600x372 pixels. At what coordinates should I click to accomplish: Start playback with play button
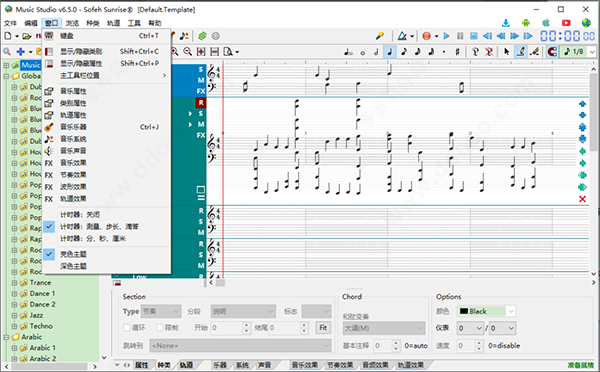(x=446, y=36)
